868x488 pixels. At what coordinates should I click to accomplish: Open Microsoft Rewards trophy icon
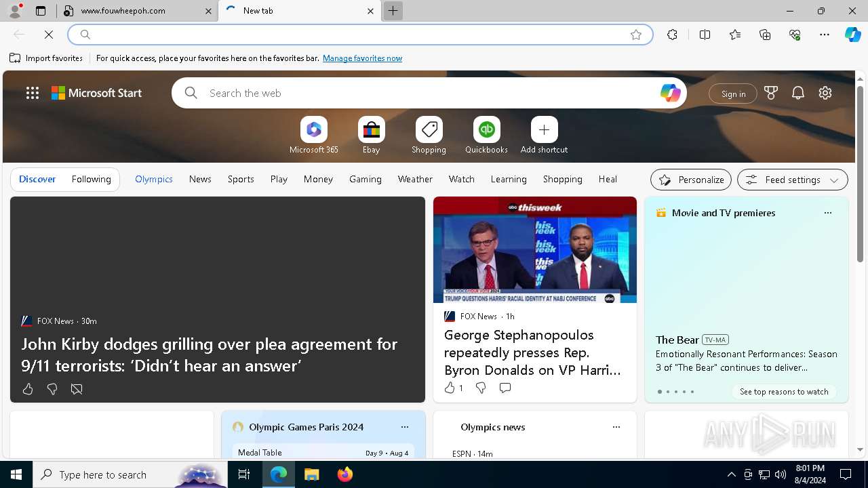(x=771, y=94)
